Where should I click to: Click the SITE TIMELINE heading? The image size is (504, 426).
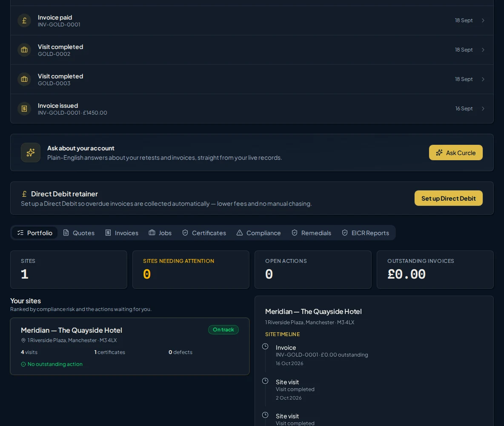(283, 334)
